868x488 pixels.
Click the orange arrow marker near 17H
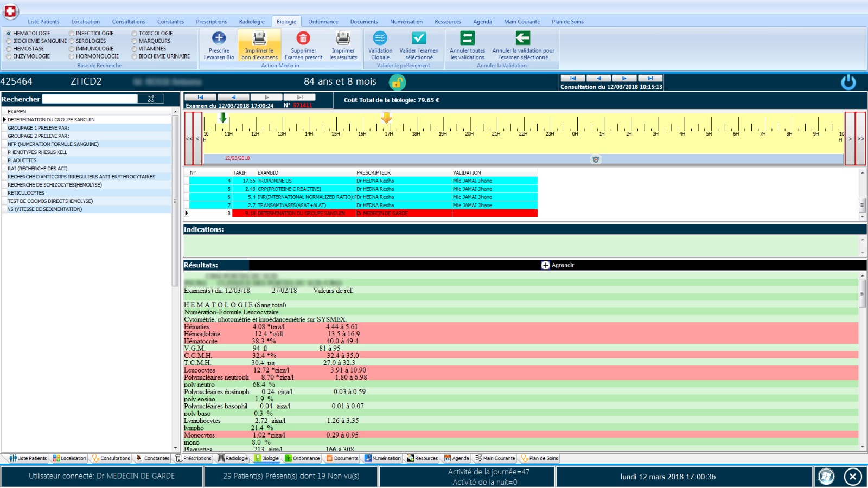pyautogui.click(x=386, y=118)
